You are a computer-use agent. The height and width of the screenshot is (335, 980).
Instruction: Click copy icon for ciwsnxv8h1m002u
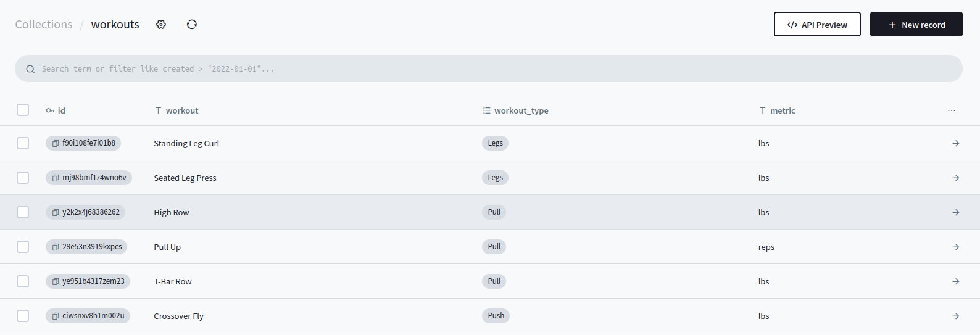tap(56, 316)
